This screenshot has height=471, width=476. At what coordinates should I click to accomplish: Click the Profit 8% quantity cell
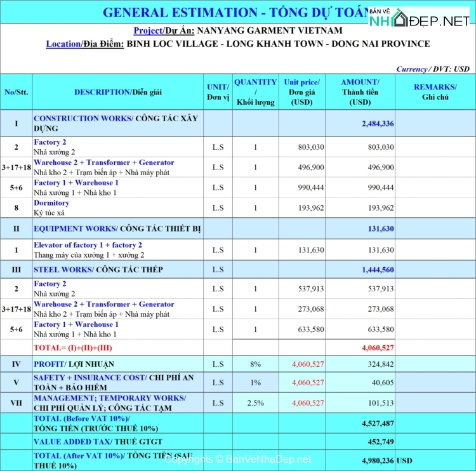click(x=255, y=364)
